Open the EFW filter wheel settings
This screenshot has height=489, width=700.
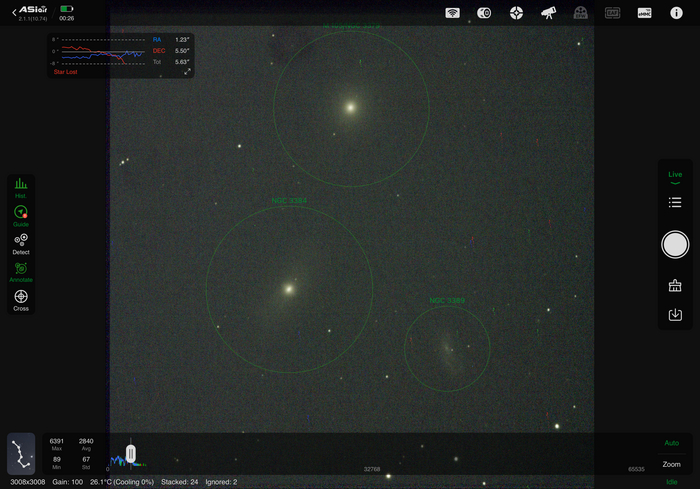click(x=580, y=13)
